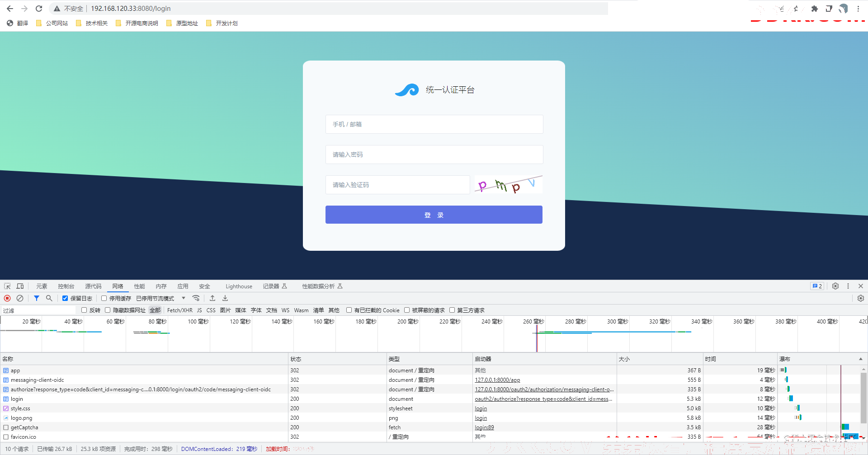Switch to the 控制台 tab
The height and width of the screenshot is (455, 868).
coord(66,286)
